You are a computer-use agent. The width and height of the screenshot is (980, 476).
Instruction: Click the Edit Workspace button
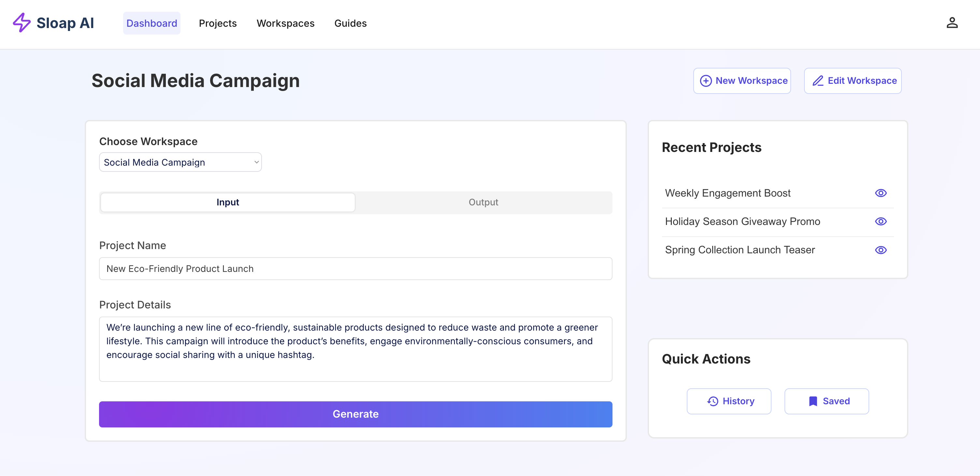pos(853,81)
